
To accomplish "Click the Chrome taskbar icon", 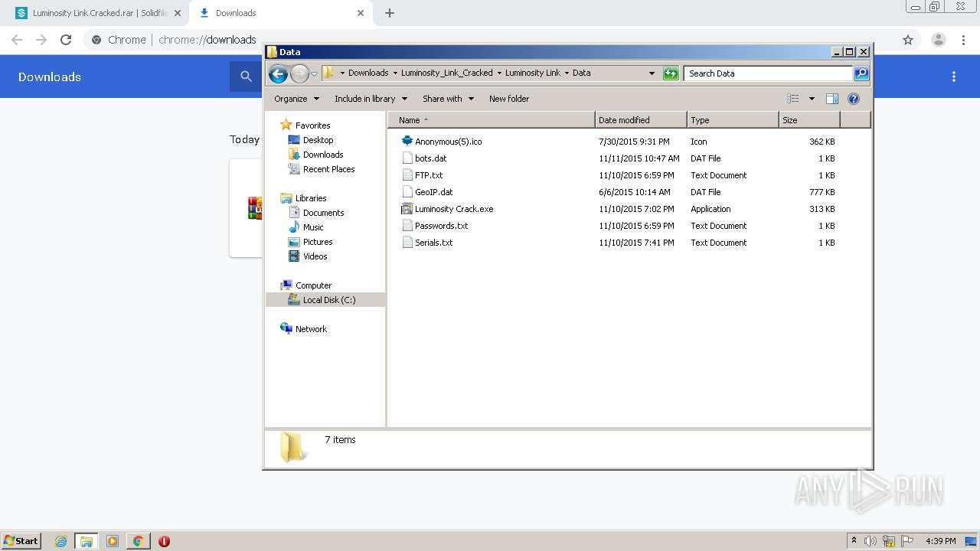I will (x=139, y=541).
